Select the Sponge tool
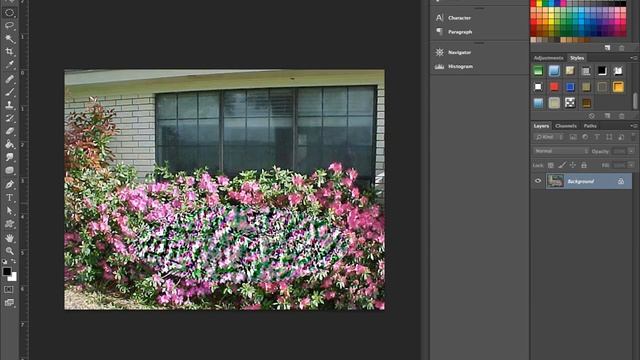The height and width of the screenshot is (360, 640). pos(9,170)
